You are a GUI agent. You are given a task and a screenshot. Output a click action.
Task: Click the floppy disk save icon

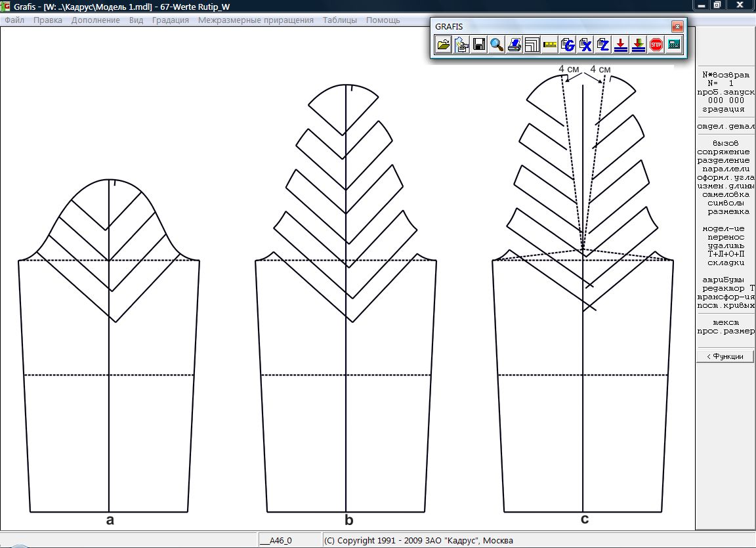pyautogui.click(x=479, y=45)
